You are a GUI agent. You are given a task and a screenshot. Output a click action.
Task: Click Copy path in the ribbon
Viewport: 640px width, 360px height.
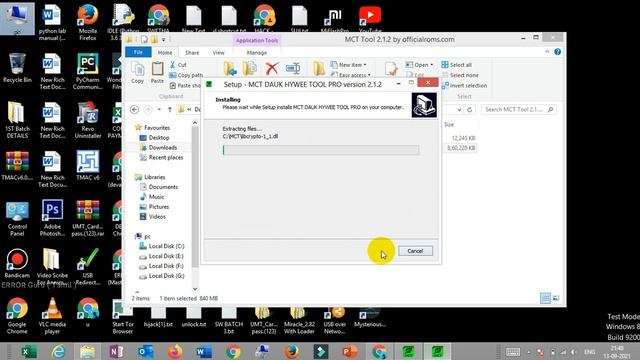pos(186,75)
